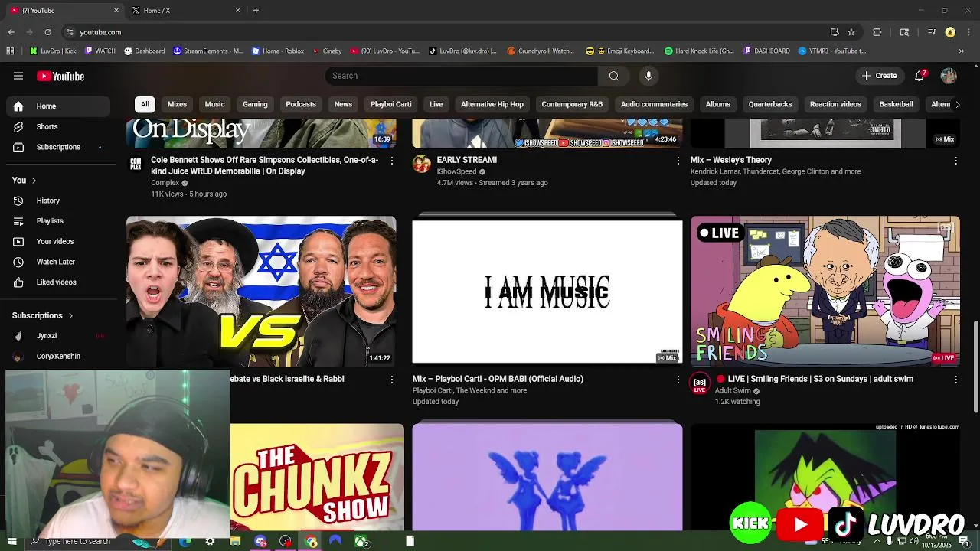This screenshot has height=551, width=980.
Task: Click the Create button
Action: pyautogui.click(x=879, y=76)
